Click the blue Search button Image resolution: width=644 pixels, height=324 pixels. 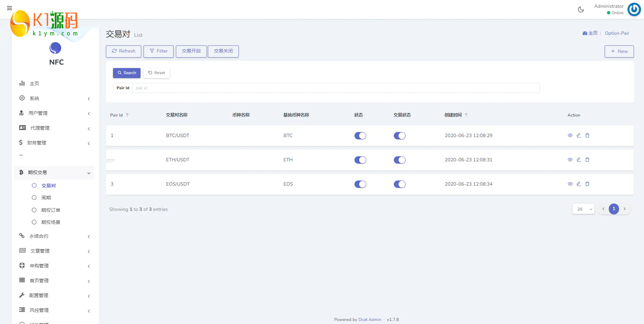click(x=127, y=73)
